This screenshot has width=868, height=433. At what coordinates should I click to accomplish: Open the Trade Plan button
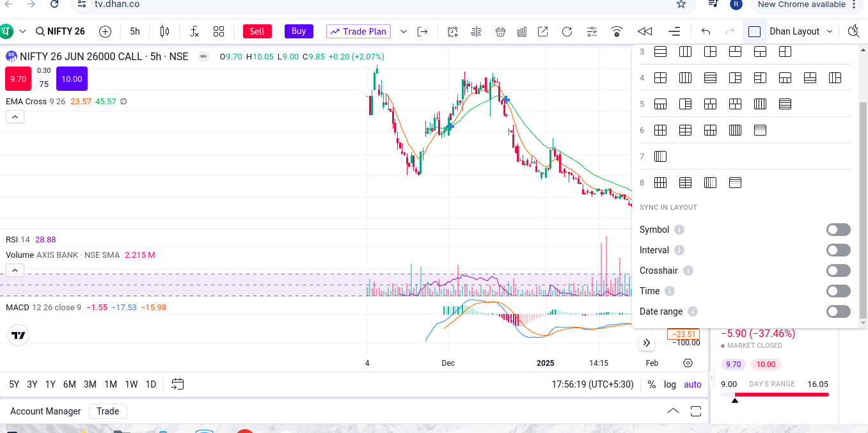click(x=358, y=31)
